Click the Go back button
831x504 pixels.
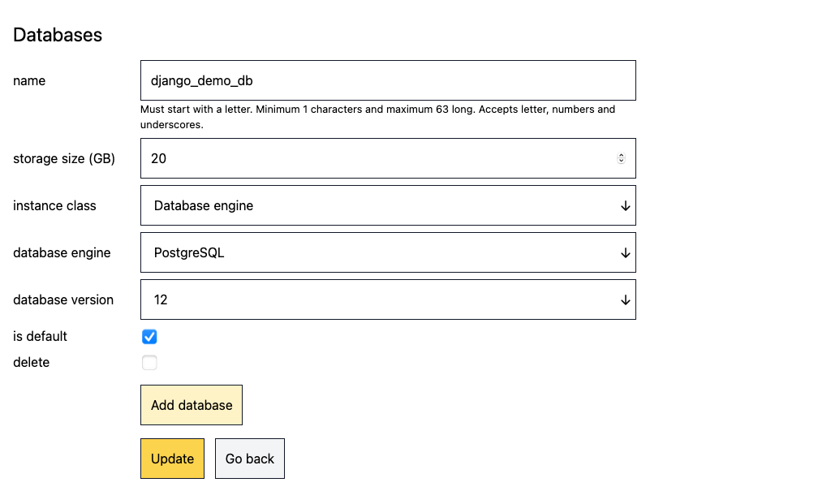coord(250,459)
